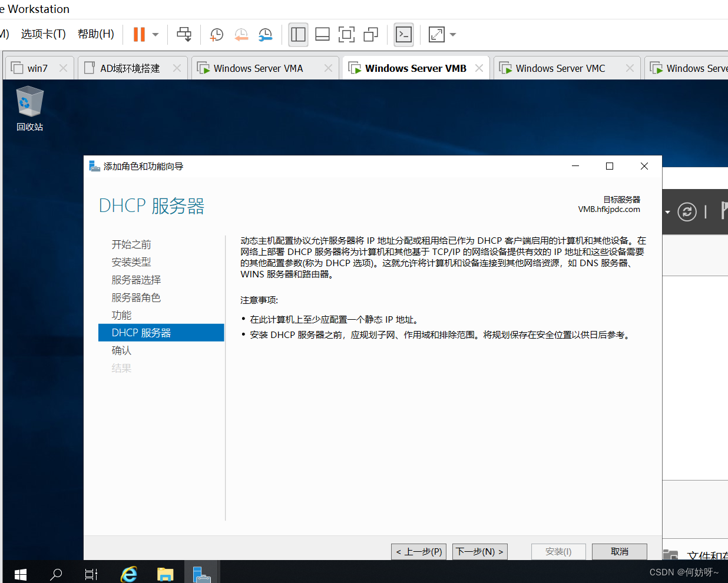Take a snapshot of this virtual machine

coord(217,35)
